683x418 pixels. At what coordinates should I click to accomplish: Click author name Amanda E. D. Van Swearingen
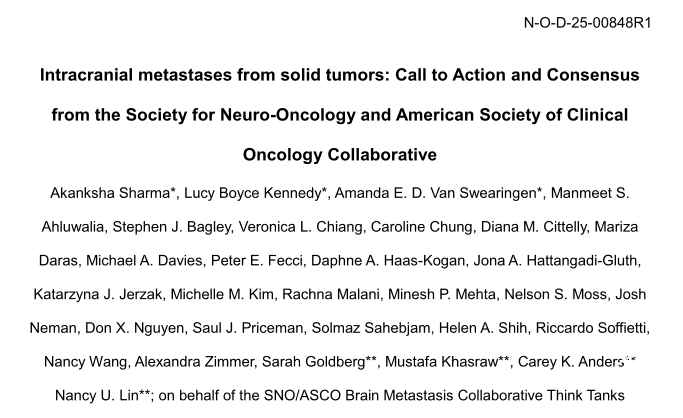point(428,192)
